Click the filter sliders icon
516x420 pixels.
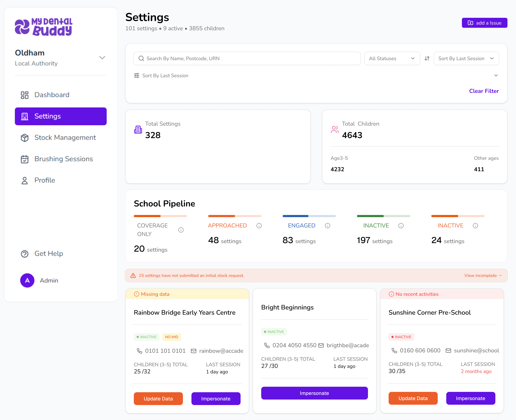tap(137, 75)
